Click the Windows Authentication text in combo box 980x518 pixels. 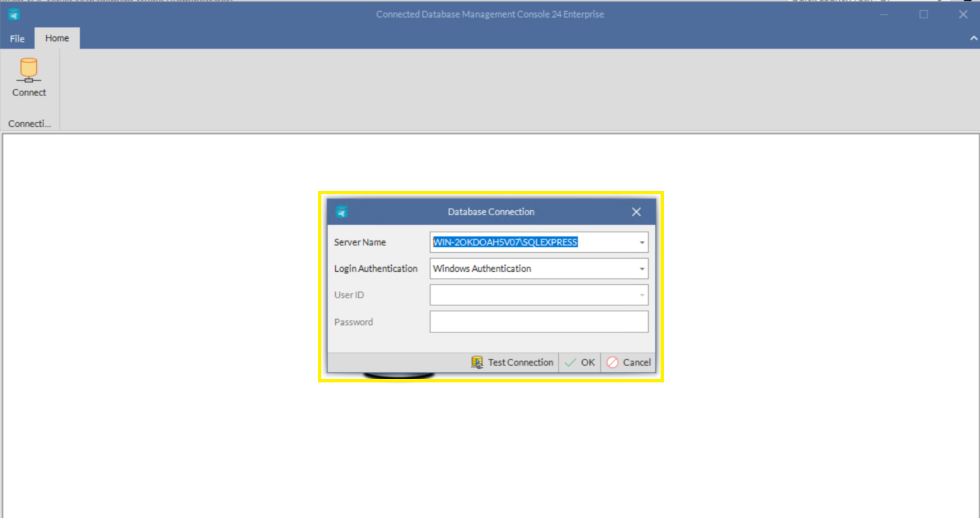coord(482,269)
